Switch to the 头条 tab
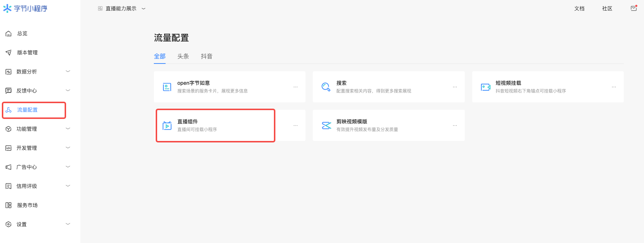This screenshot has height=243, width=644. (x=183, y=56)
